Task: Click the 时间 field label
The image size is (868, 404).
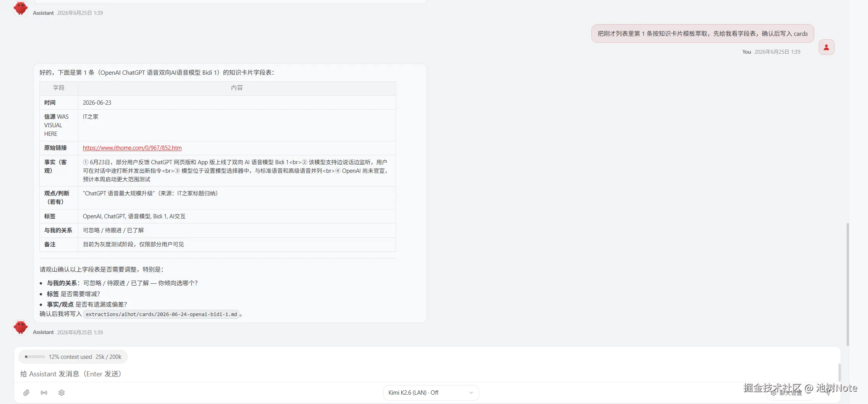Action: [x=50, y=103]
